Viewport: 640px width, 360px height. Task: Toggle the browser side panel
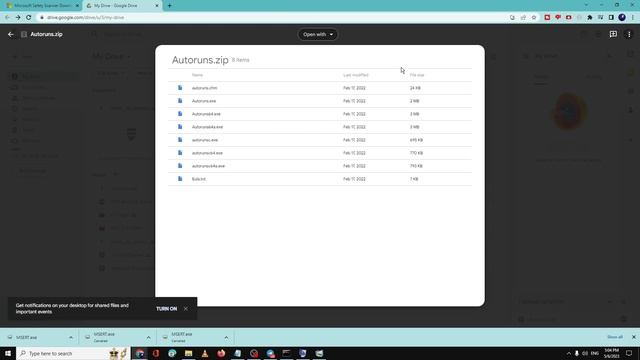click(611, 18)
